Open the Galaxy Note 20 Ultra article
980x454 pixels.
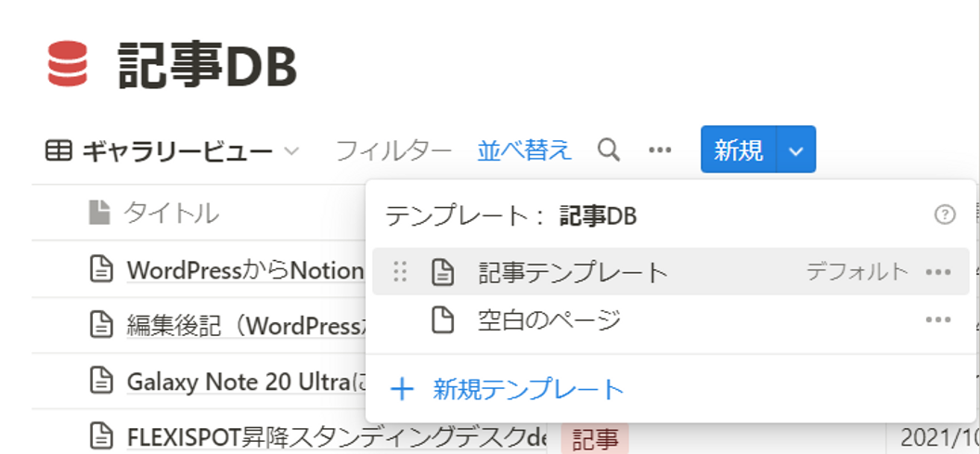[x=246, y=381]
